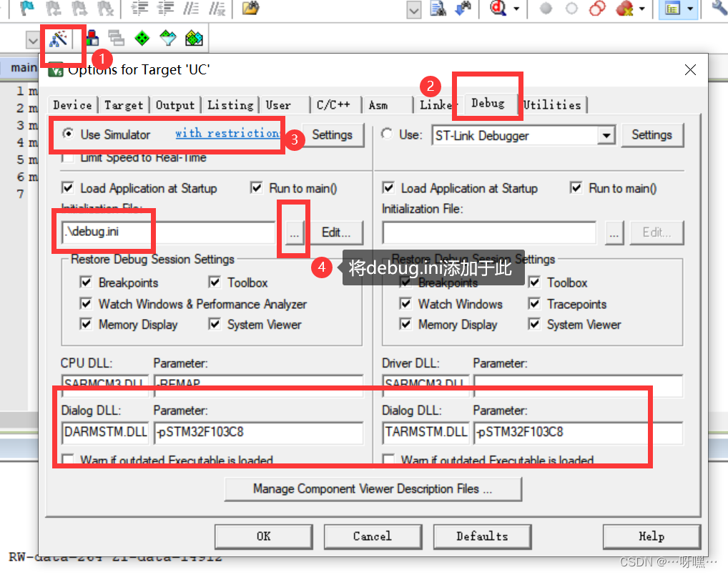
Task: Click the Edit... button beside debug.ini
Action: click(336, 232)
